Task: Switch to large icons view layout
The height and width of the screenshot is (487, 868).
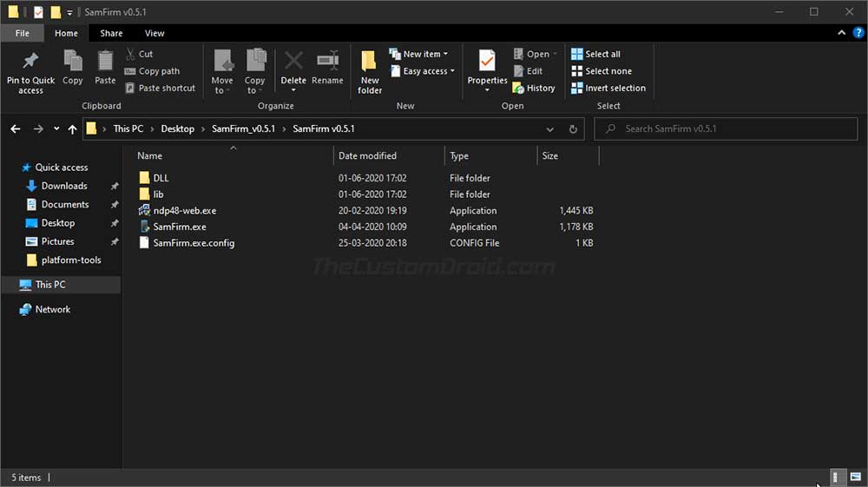Action: (856, 477)
